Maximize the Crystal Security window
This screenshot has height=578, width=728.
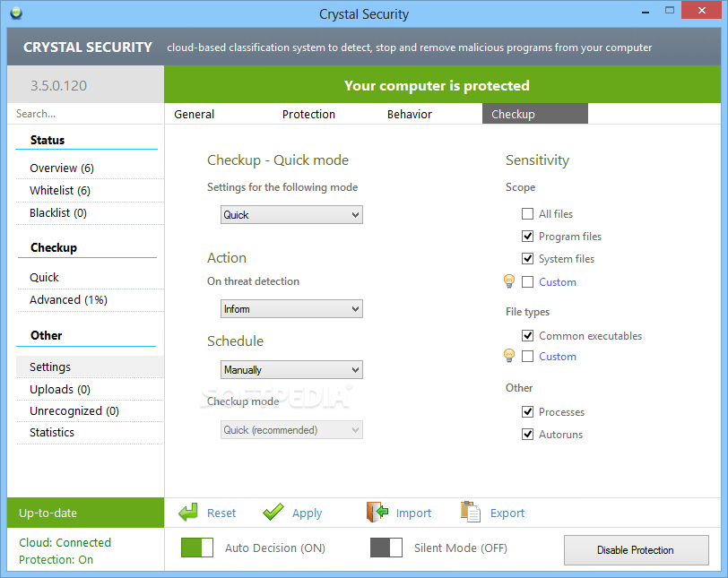tap(669, 10)
